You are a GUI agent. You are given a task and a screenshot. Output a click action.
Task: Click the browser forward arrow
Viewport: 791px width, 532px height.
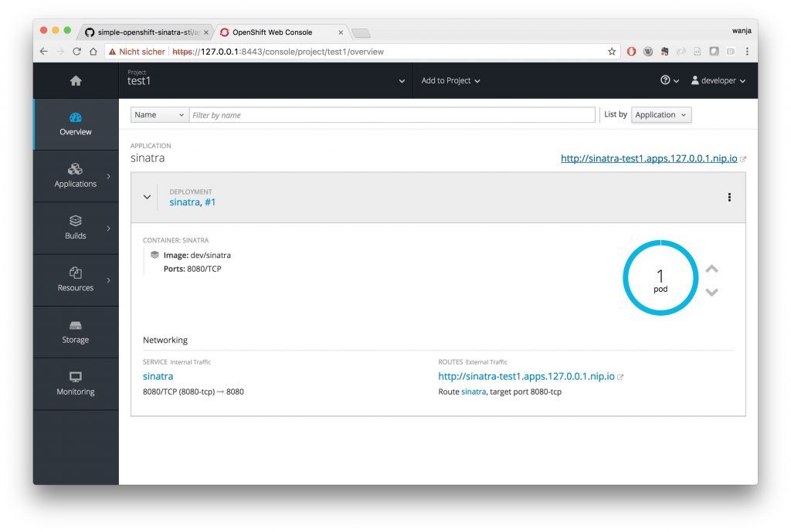point(60,52)
